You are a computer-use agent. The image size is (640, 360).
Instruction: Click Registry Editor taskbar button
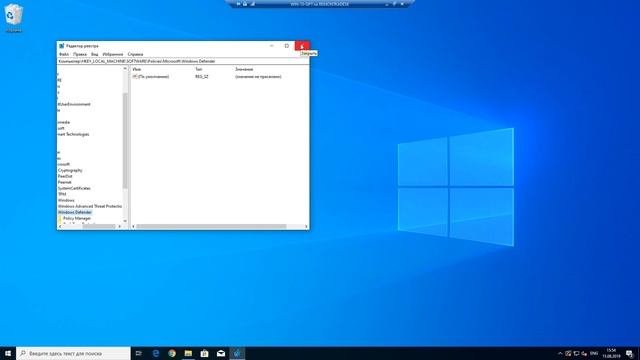[x=237, y=353]
